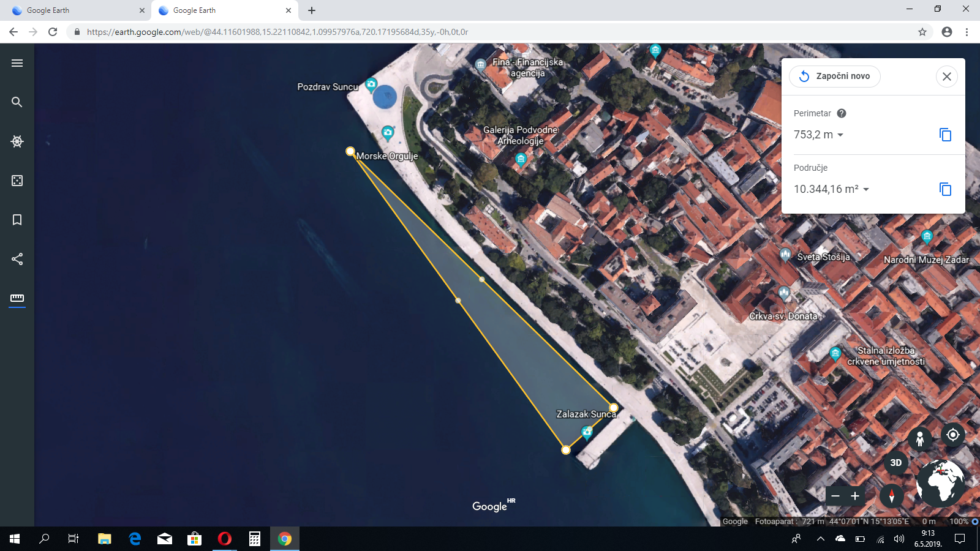
Task: Click polygon vertex near Morske Orgulje
Action: [x=350, y=151]
